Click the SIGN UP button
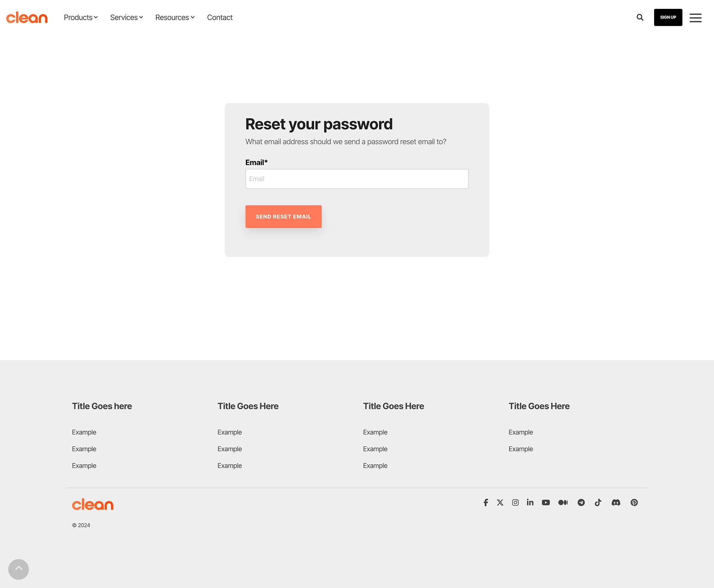Screen dimensions: 714x588 pos(668,17)
